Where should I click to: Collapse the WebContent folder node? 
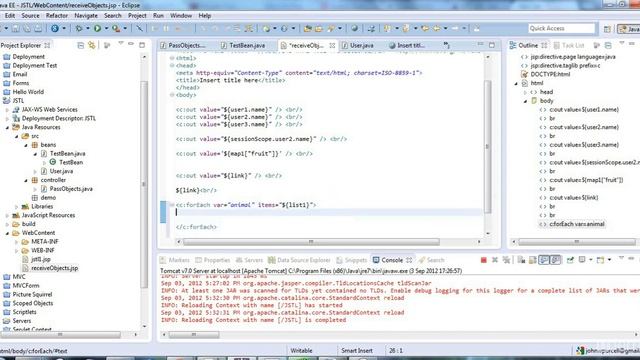7,233
